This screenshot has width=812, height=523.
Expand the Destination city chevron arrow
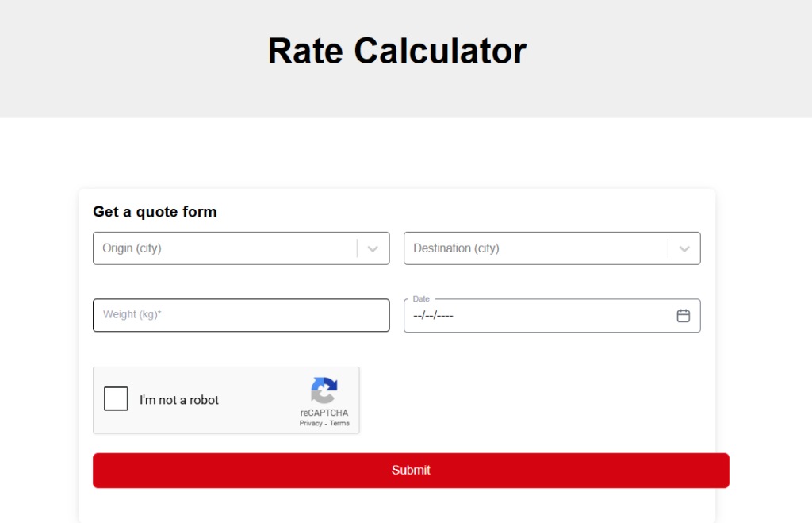tap(684, 248)
